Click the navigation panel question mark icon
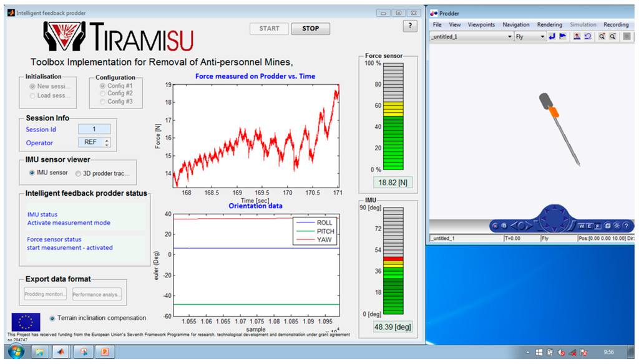The height and width of the screenshot is (364, 639). [626, 226]
